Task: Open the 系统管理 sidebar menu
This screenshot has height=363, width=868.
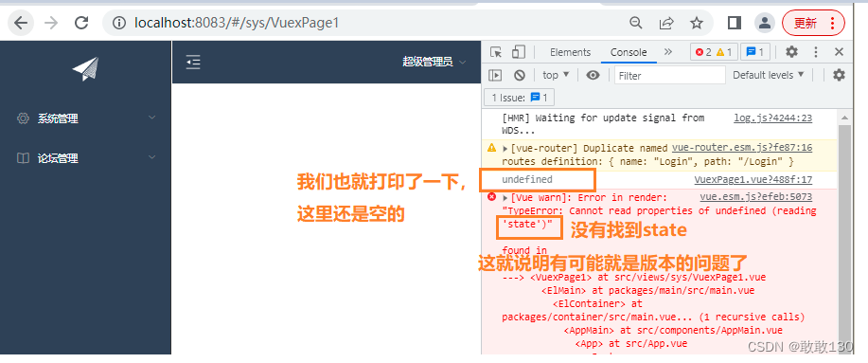Action: point(86,118)
